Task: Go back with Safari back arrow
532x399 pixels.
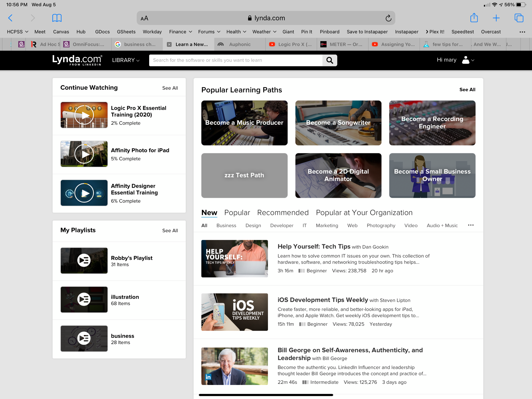Action: pos(10,18)
